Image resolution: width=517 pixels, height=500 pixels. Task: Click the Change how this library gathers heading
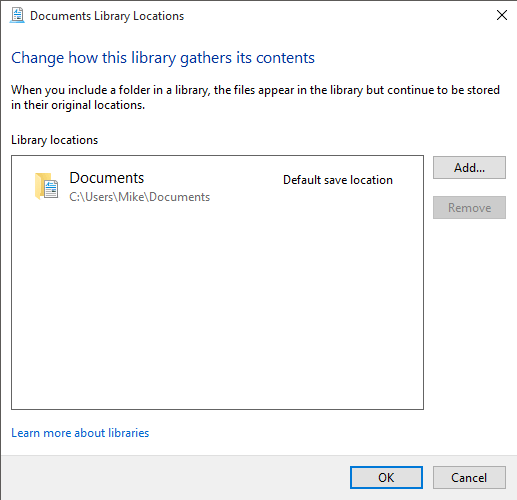click(x=163, y=58)
